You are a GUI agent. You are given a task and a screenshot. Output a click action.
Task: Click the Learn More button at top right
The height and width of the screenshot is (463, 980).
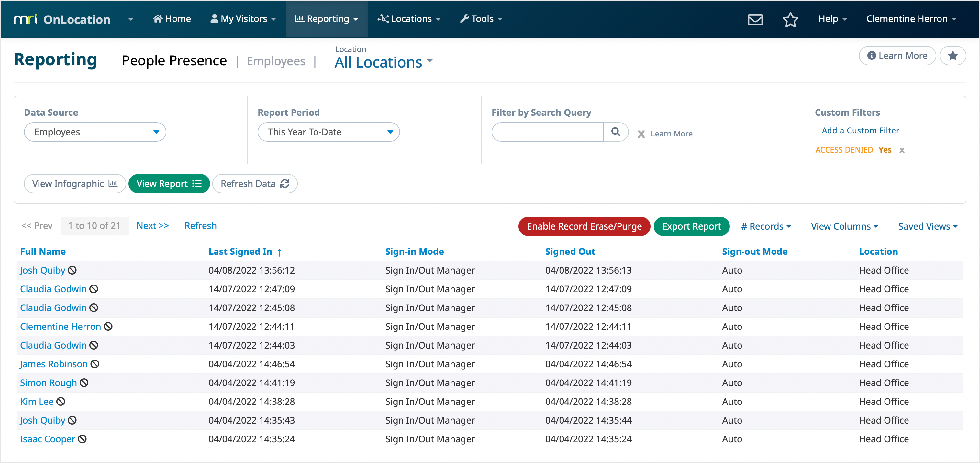tap(897, 56)
